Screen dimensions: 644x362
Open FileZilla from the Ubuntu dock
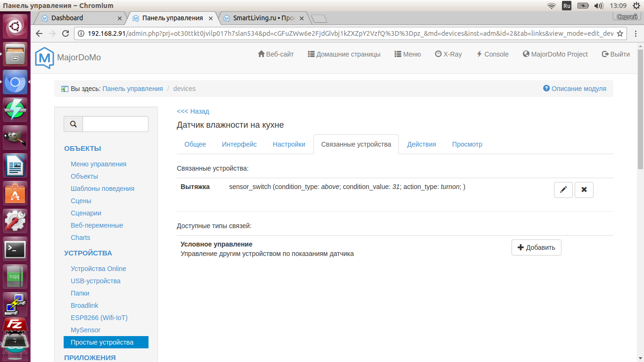(15, 325)
